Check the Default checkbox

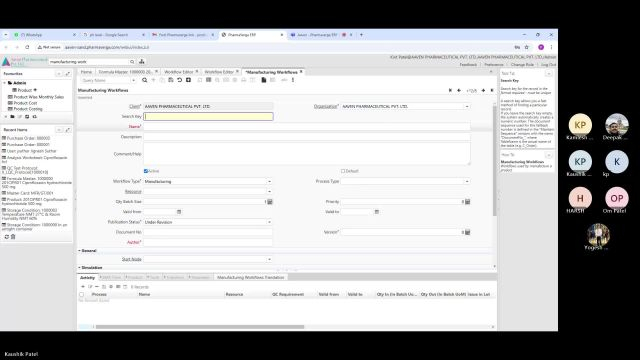343,171
